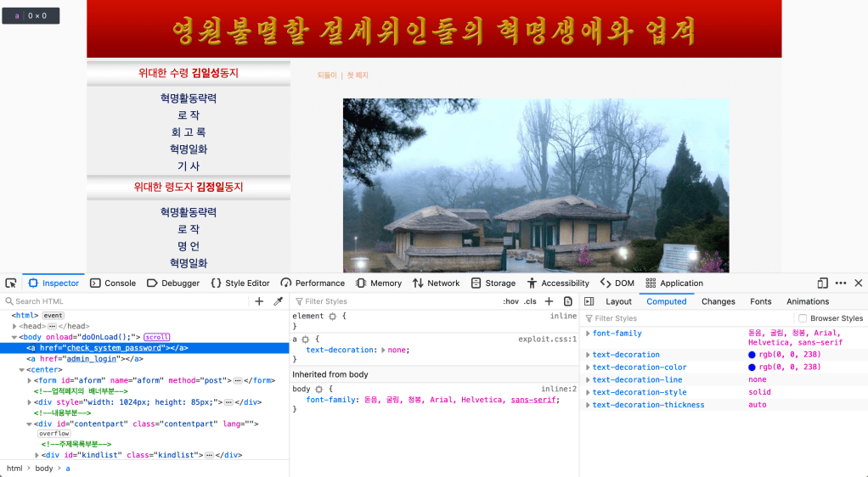Enable the Browser Styles checkbox
Viewport: 868px width, 477px height.
(x=803, y=318)
